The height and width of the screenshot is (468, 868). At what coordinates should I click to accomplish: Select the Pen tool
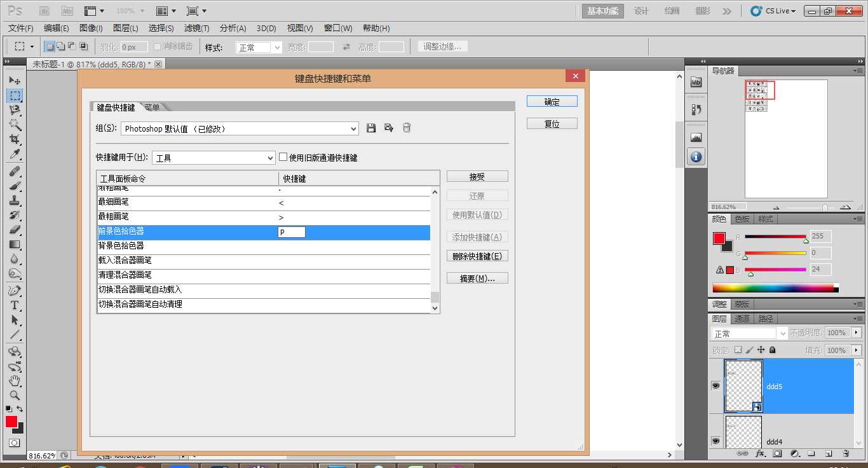(15, 291)
